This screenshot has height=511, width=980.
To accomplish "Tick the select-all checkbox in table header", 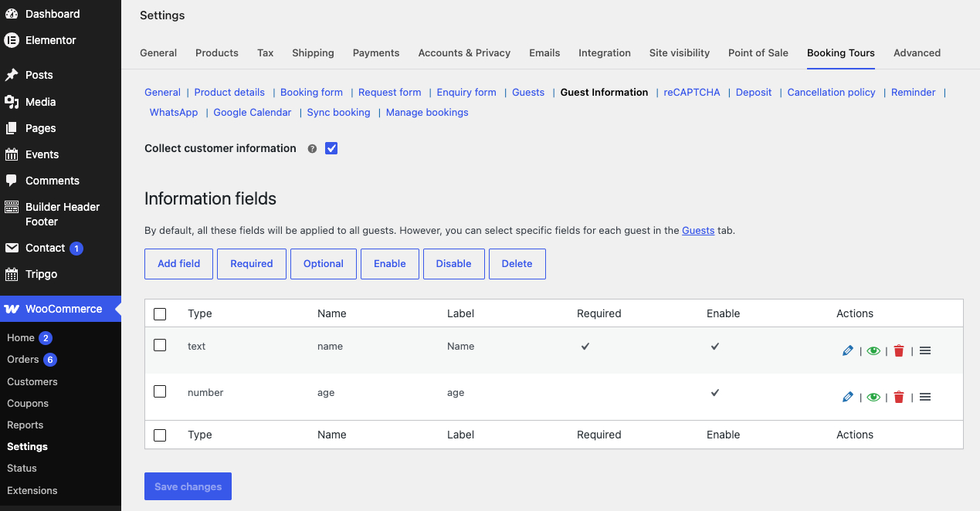I will (x=160, y=314).
